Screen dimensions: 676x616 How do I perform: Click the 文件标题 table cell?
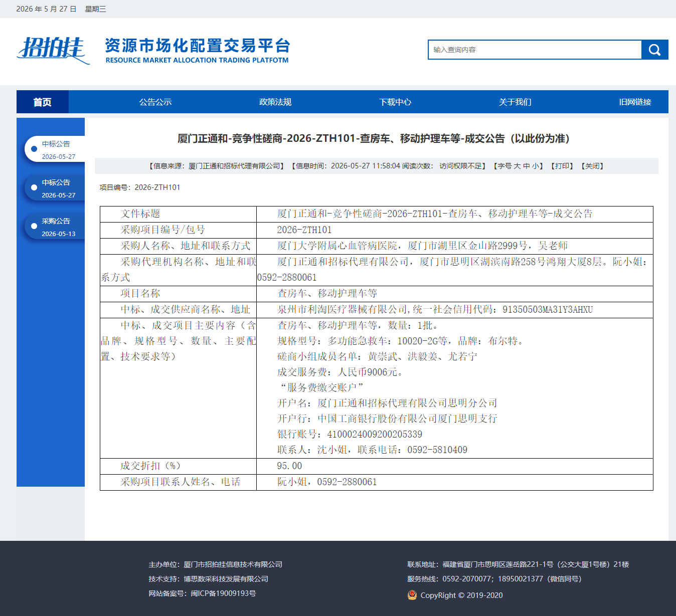[x=178, y=214]
